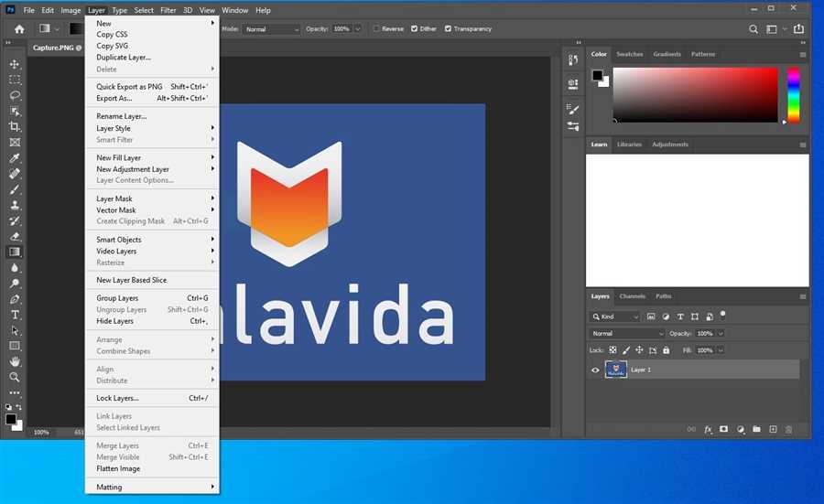
Task: Select the Clone Stamp tool
Action: pos(15,205)
